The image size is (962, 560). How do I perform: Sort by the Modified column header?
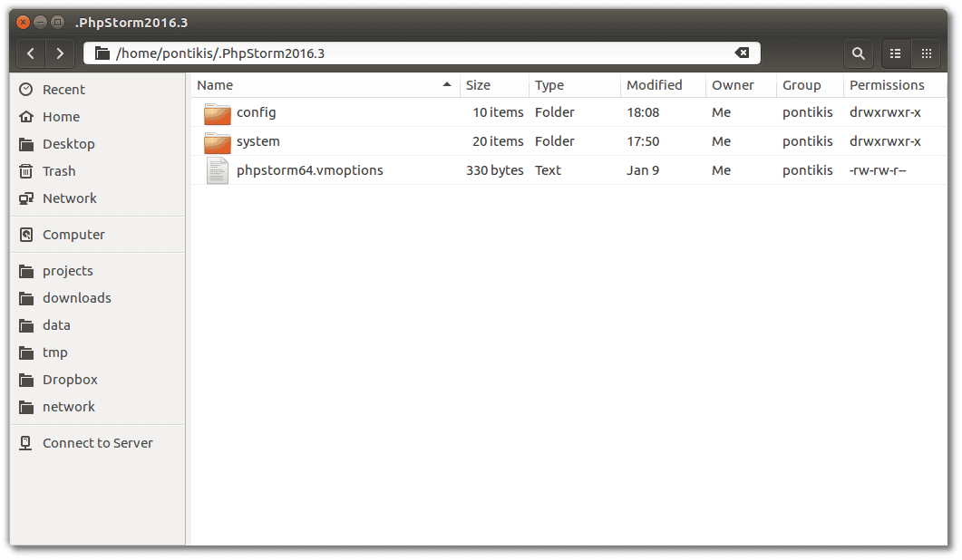point(663,85)
